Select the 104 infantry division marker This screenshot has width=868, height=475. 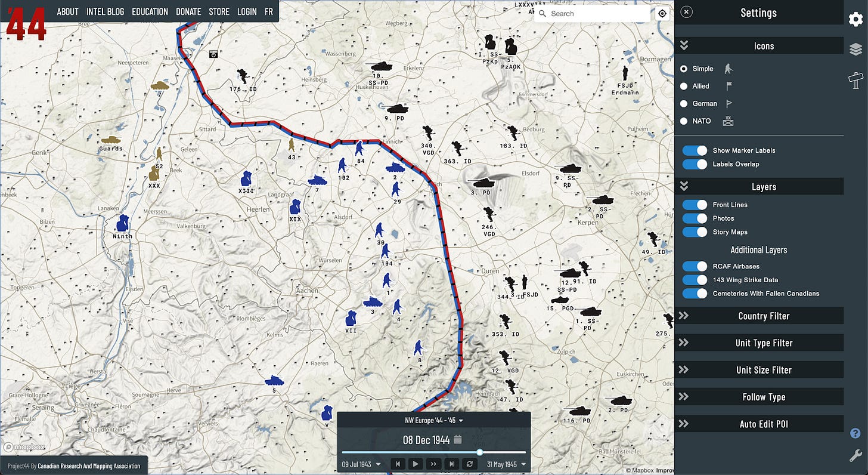click(x=385, y=251)
